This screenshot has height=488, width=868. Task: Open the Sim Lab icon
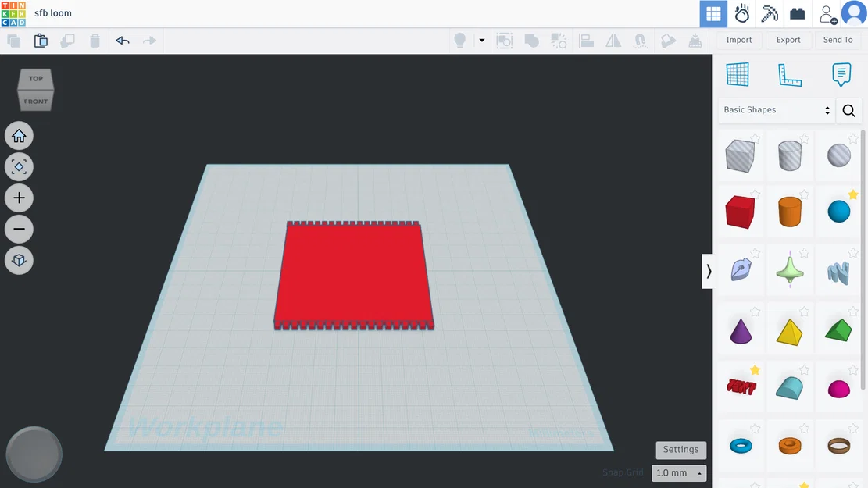tap(741, 14)
